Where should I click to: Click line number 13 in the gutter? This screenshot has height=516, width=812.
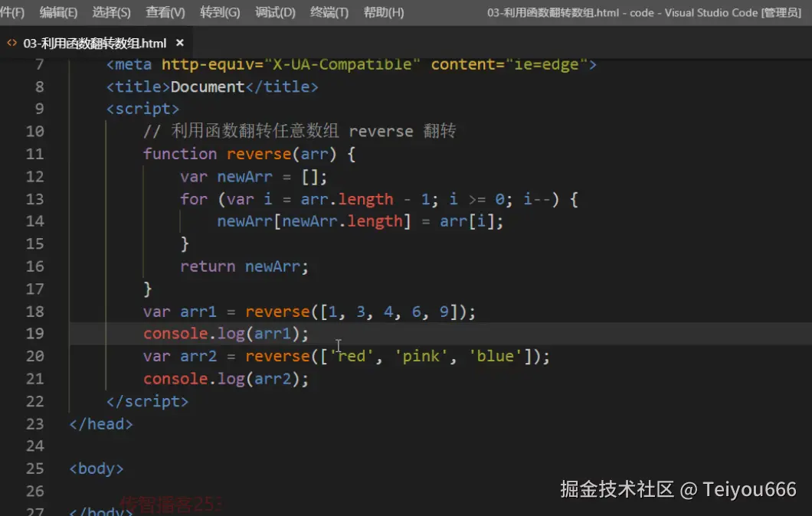pyautogui.click(x=34, y=199)
